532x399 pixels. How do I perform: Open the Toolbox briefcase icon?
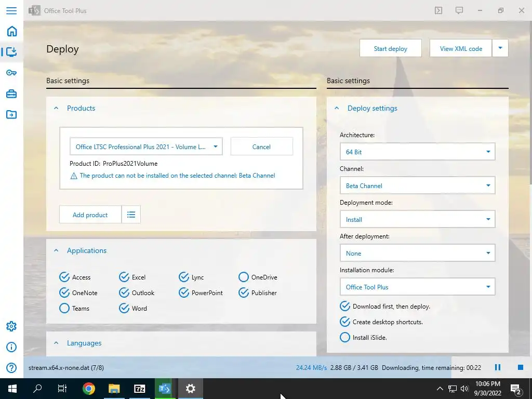pyautogui.click(x=11, y=94)
